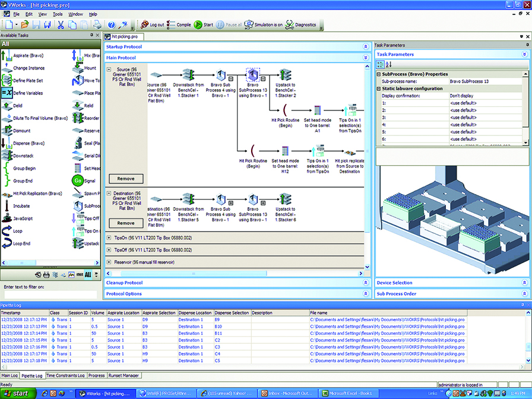Switch to Microsoft Excel Book1 in taskbar

pyautogui.click(x=347, y=394)
